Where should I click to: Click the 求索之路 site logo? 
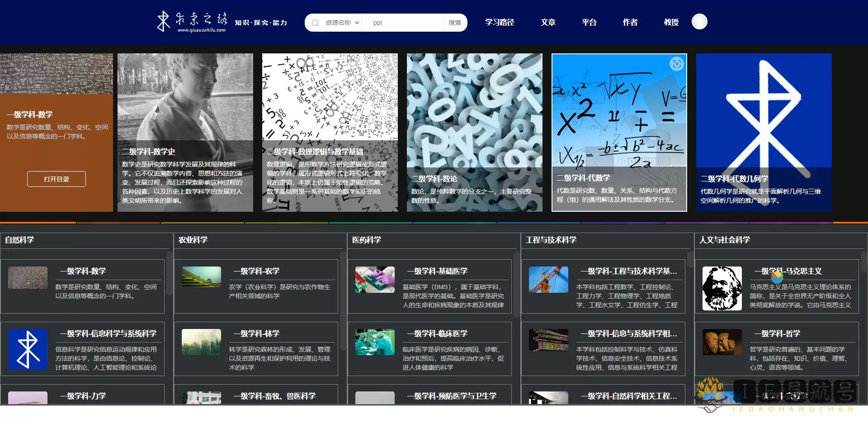coord(190,21)
